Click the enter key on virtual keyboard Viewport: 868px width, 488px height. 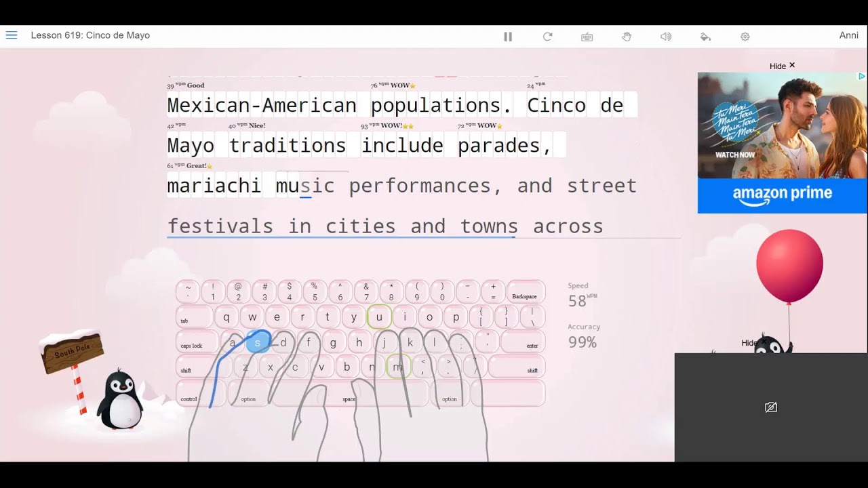[523, 342]
